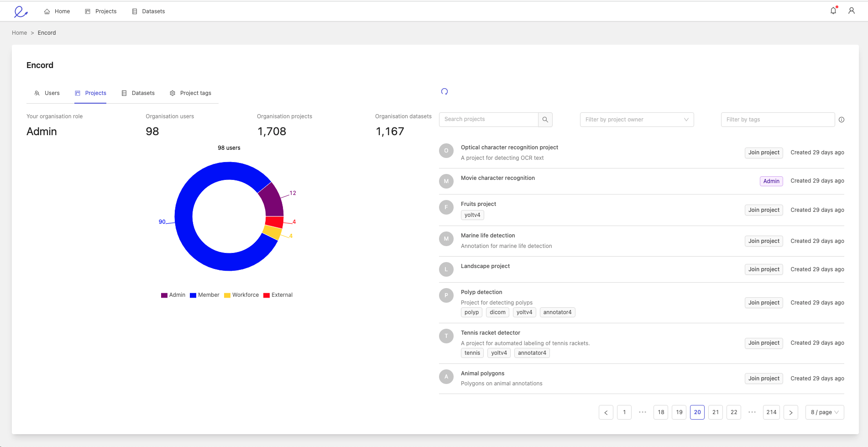Open Home in top navigation
This screenshot has height=447, width=868.
click(x=57, y=11)
